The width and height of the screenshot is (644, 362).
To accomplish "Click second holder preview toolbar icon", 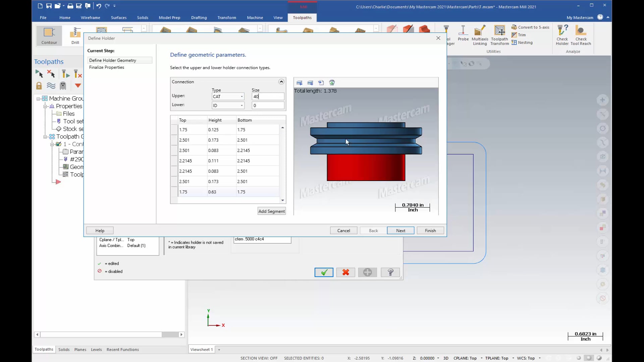I will [310, 83].
